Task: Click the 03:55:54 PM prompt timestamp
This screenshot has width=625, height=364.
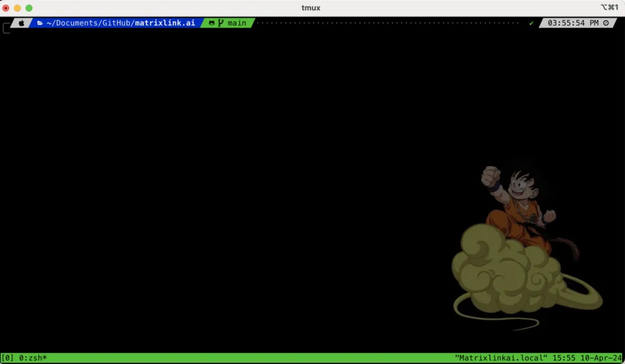Action: coord(573,23)
